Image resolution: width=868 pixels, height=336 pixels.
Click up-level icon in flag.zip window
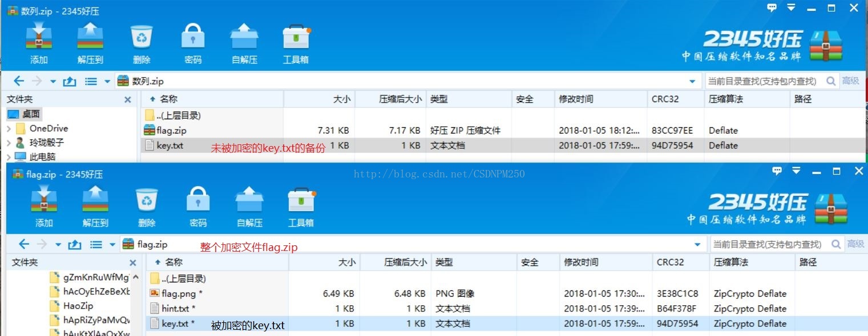coord(75,245)
